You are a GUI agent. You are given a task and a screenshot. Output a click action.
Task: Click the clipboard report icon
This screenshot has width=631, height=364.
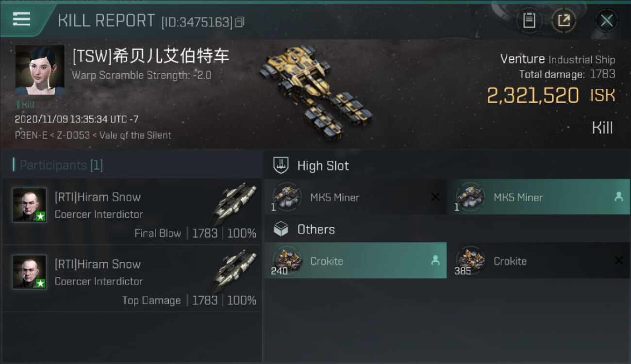click(529, 20)
